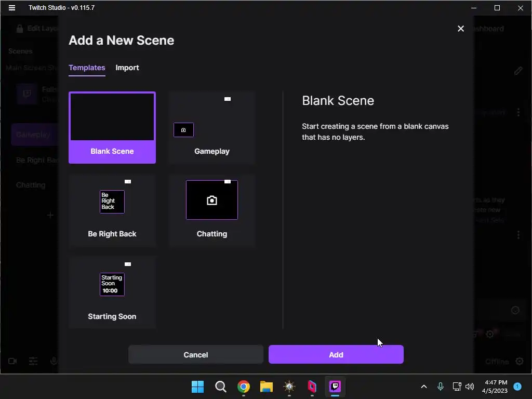Switch to the Import tab

127,68
